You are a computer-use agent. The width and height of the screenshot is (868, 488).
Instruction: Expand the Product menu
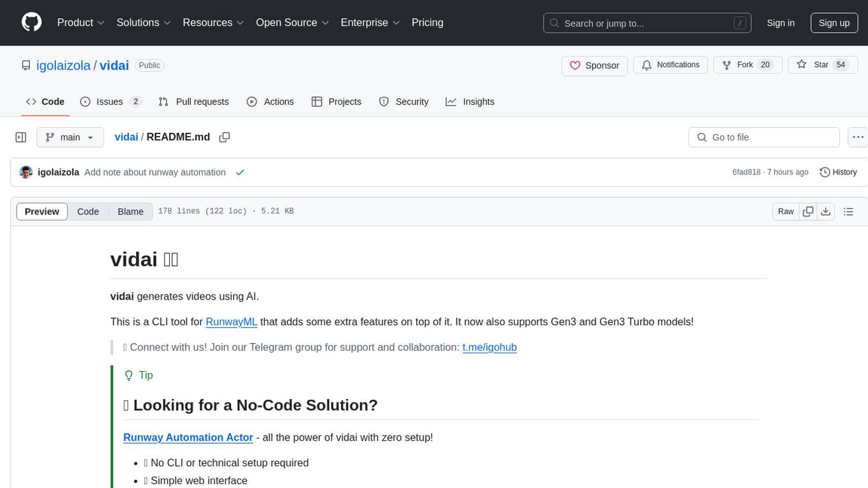[x=81, y=22]
